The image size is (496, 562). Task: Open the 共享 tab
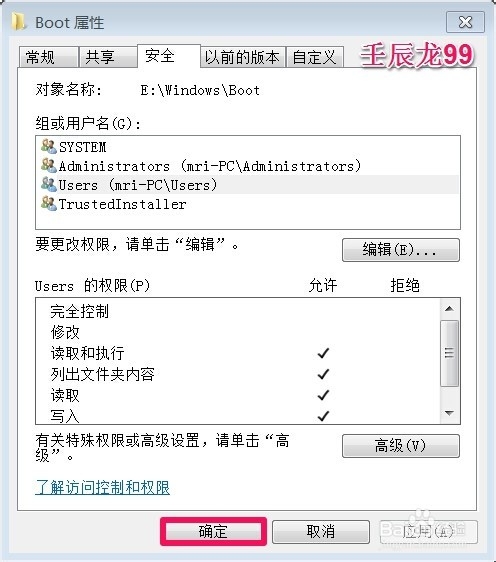click(108, 57)
